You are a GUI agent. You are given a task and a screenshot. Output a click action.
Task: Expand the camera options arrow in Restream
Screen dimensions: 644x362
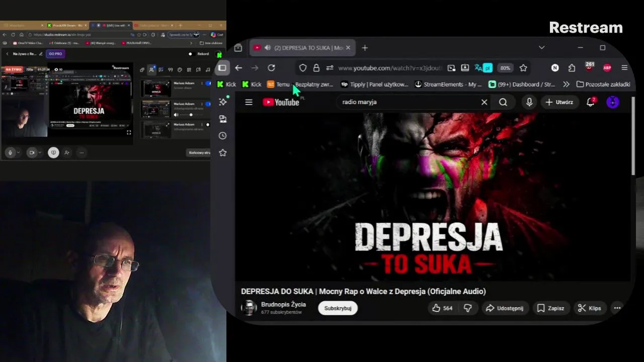(40, 152)
